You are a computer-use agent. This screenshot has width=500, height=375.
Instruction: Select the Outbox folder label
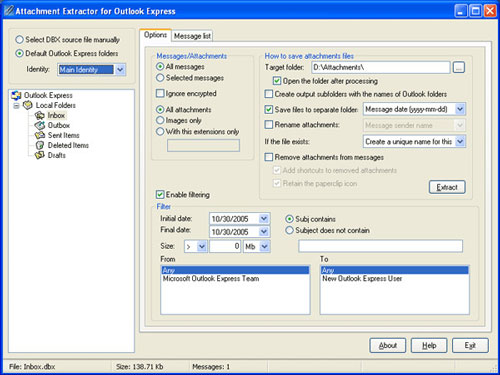pyautogui.click(x=59, y=125)
